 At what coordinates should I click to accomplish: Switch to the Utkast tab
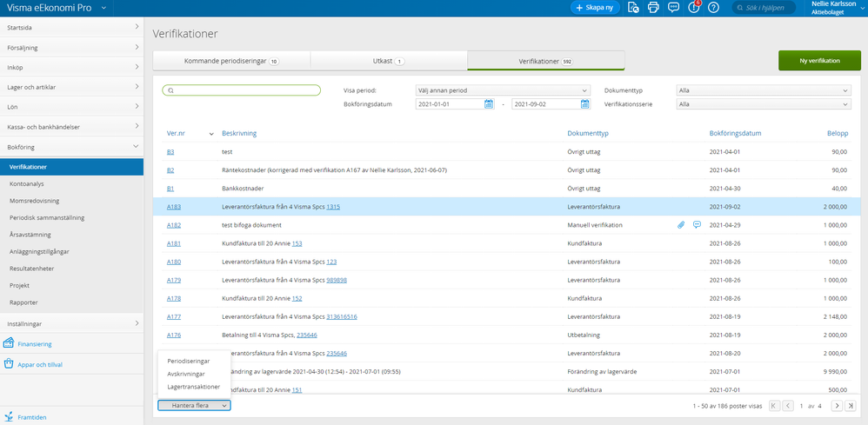coord(388,61)
